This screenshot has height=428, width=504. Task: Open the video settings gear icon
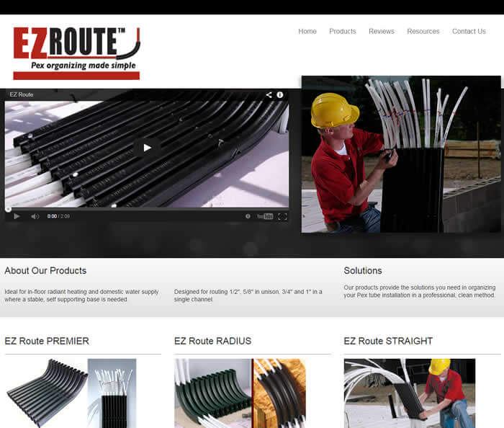[248, 216]
